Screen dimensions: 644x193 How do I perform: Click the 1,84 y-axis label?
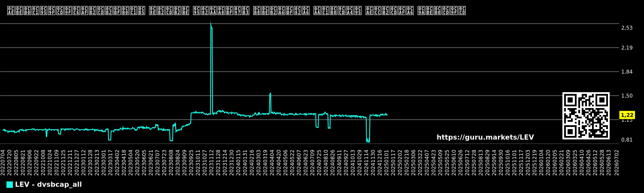pyautogui.click(x=627, y=72)
